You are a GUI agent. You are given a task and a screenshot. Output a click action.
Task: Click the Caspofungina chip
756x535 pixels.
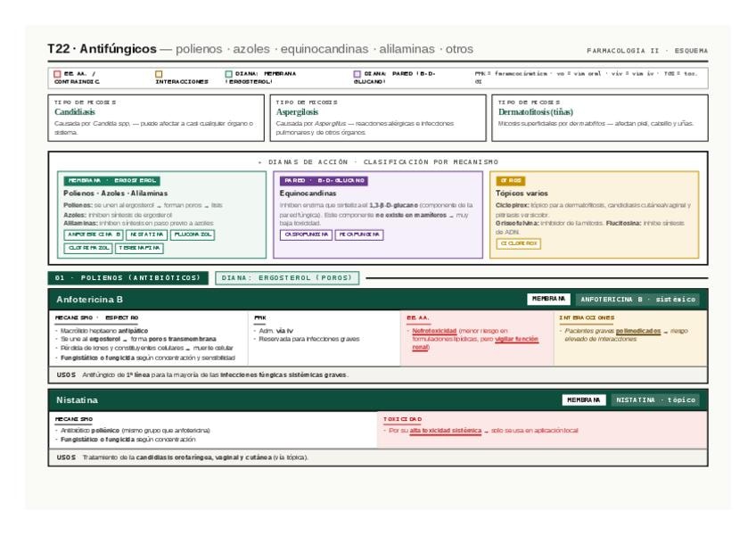[306, 235]
